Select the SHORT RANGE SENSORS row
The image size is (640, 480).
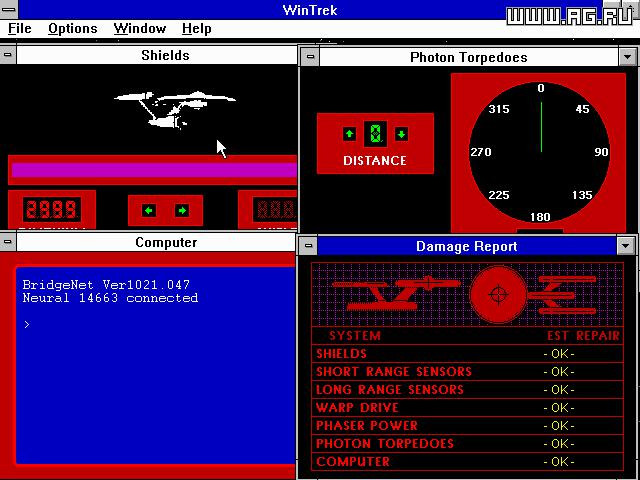(x=468, y=371)
